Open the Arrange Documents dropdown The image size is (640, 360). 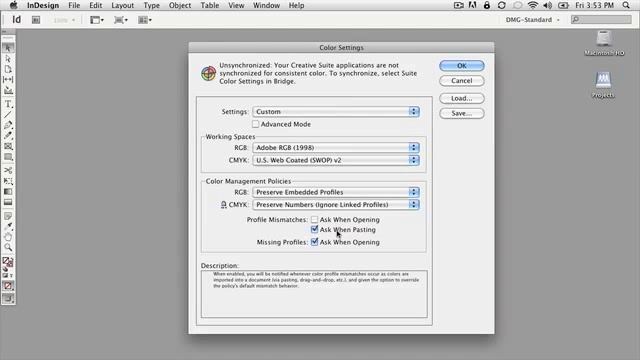click(144, 20)
